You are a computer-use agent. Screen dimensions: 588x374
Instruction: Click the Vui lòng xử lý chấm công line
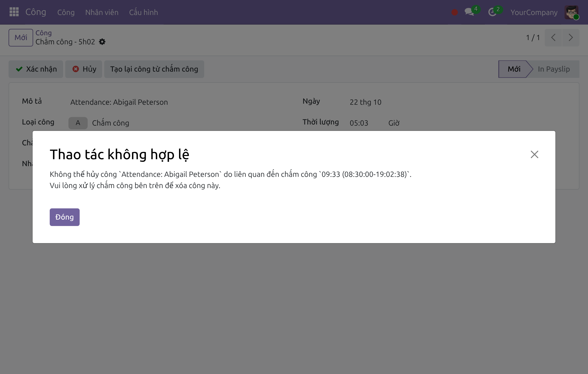[x=135, y=186]
